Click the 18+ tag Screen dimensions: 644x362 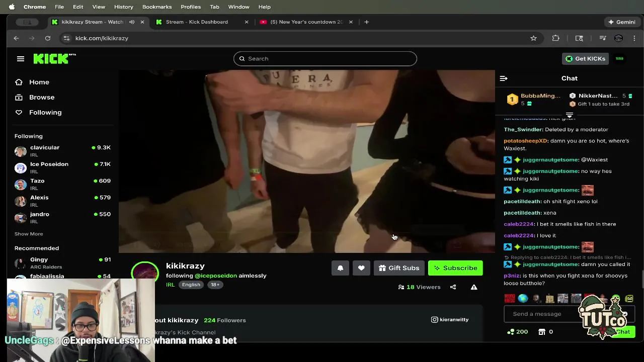pos(215,285)
